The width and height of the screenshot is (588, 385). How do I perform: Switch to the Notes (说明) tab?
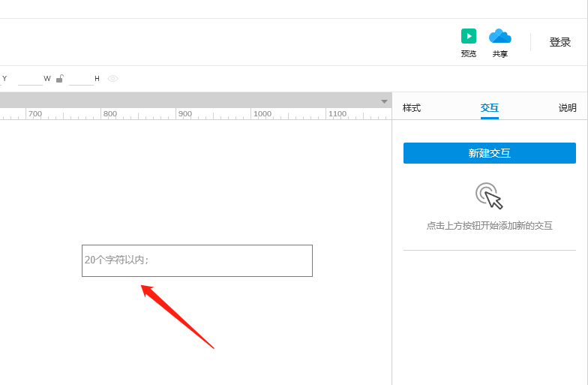coord(567,108)
